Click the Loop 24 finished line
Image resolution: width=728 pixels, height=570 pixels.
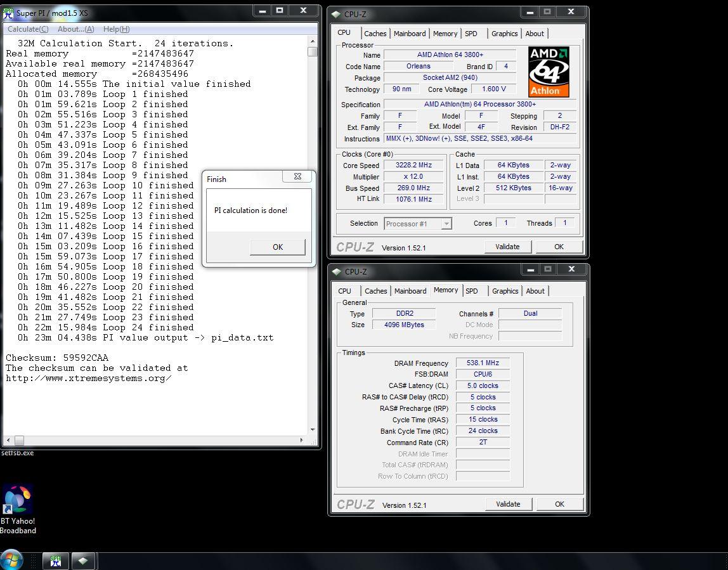105,327
